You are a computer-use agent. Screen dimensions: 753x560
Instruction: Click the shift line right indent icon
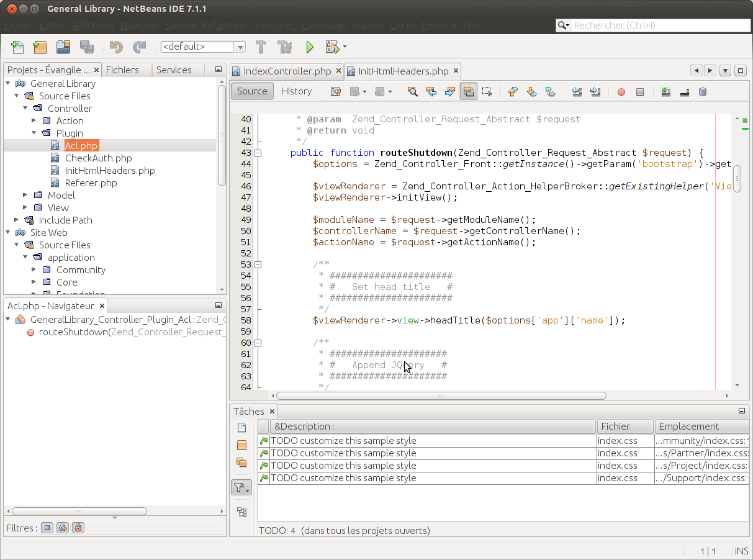point(595,91)
